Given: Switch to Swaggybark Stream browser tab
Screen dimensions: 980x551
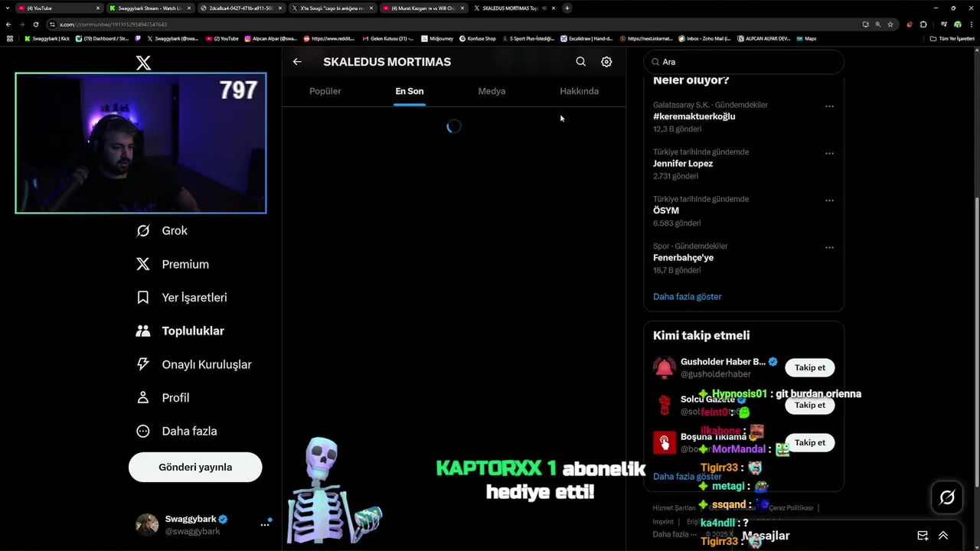Looking at the screenshot, I should tap(149, 8).
